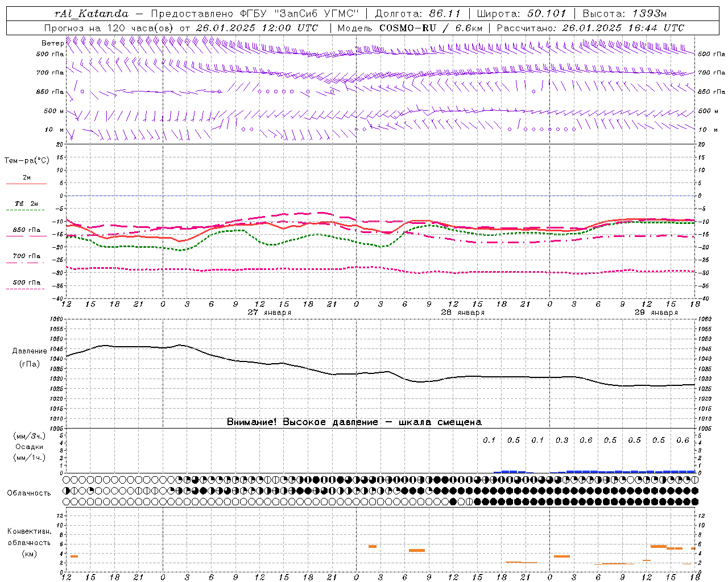This screenshot has width=728, height=582.
Task: Select the 29 января date label
Action: tap(656, 313)
